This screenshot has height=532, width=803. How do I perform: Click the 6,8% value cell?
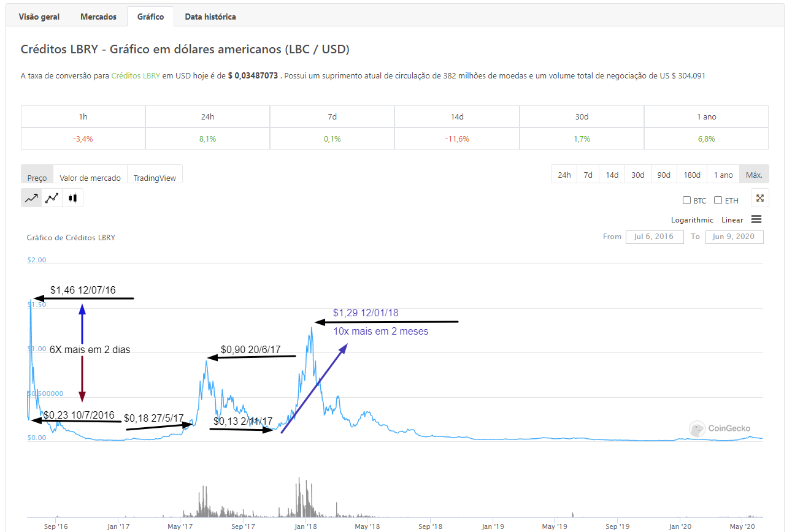(x=706, y=139)
